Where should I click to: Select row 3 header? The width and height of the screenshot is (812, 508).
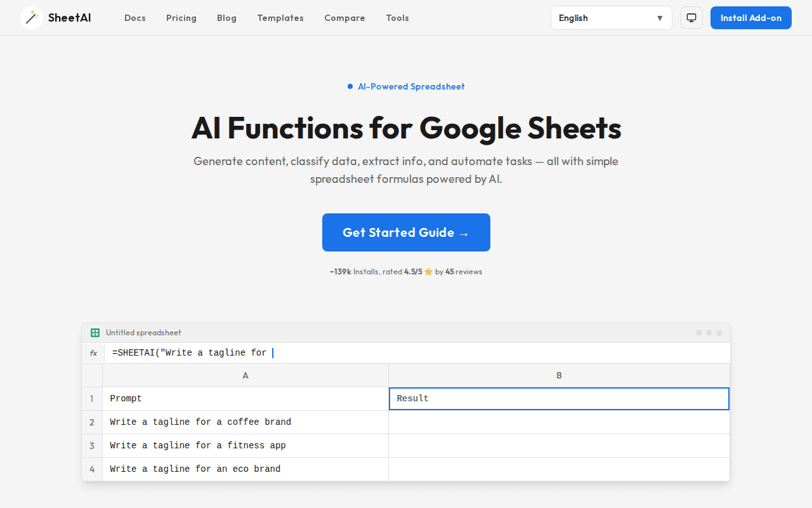[x=92, y=446]
